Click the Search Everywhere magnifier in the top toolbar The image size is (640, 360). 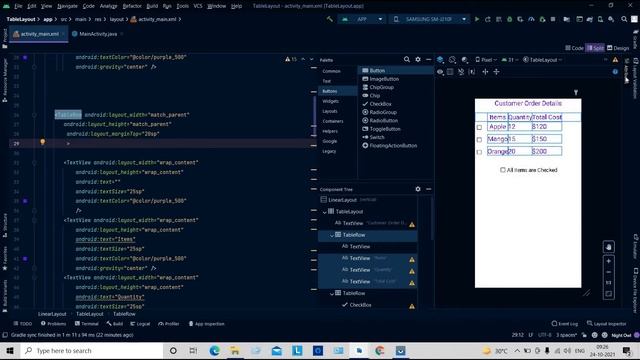click(624, 19)
